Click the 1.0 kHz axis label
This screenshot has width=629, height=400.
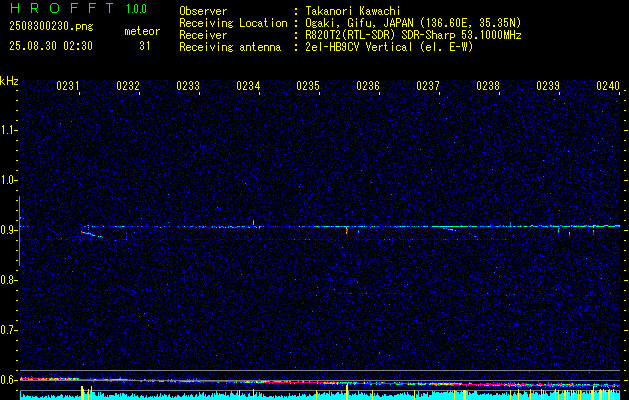(9, 180)
